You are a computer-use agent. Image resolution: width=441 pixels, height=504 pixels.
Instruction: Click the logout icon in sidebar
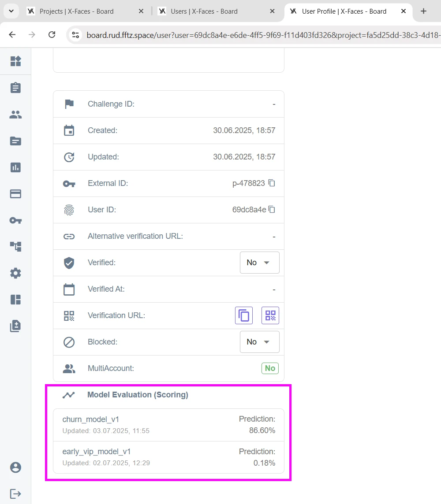pos(15,493)
